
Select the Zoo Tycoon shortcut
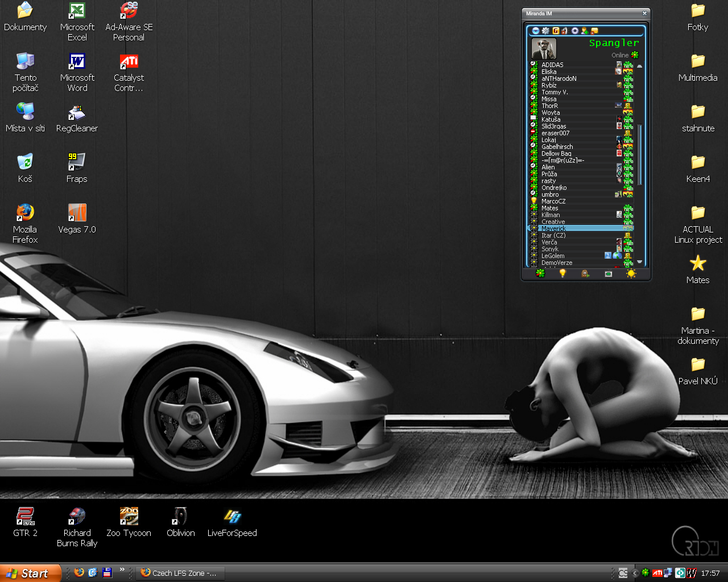coord(129,522)
